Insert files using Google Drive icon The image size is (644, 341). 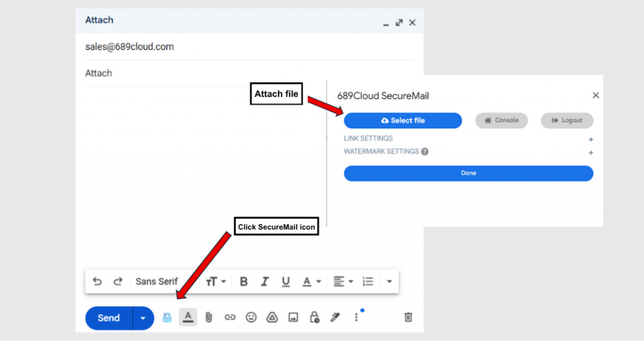(x=272, y=317)
